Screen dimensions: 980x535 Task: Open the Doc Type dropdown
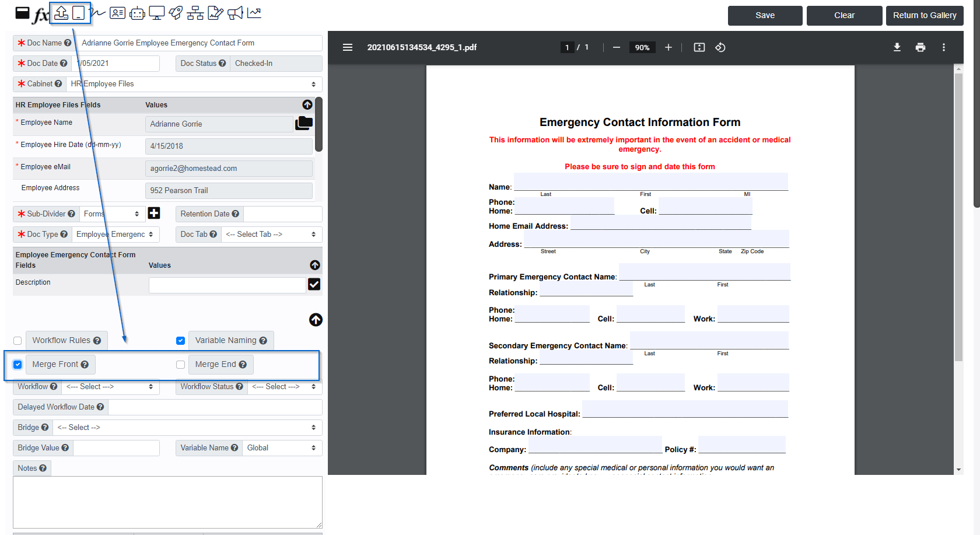point(116,235)
